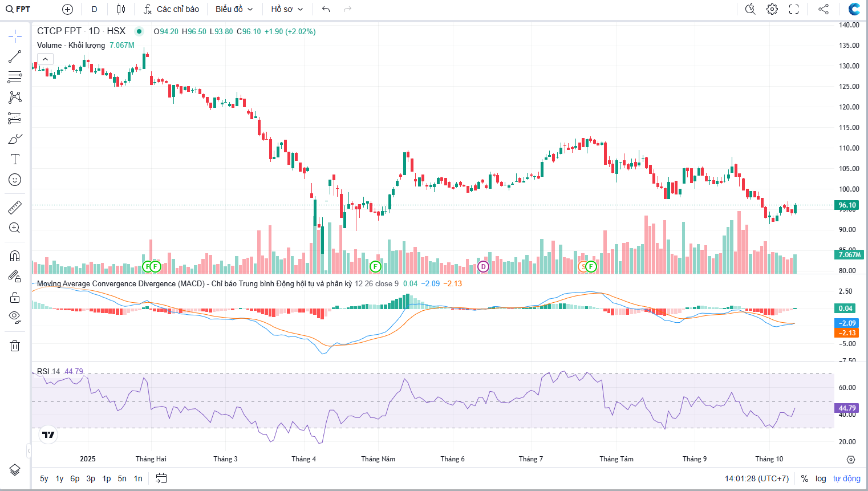The height and width of the screenshot is (491, 868).
Task: Choose the ruler measure tool
Action: (x=15, y=207)
